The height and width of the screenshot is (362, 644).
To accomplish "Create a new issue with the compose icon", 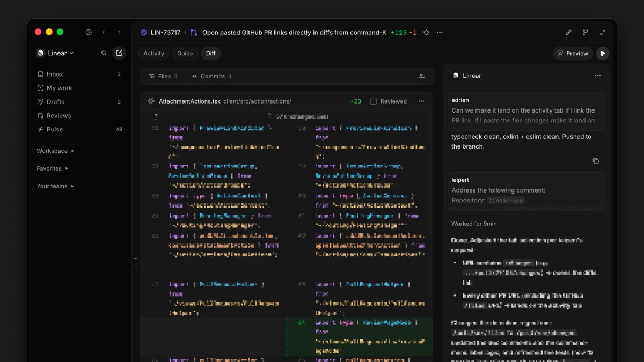I will pos(119,53).
